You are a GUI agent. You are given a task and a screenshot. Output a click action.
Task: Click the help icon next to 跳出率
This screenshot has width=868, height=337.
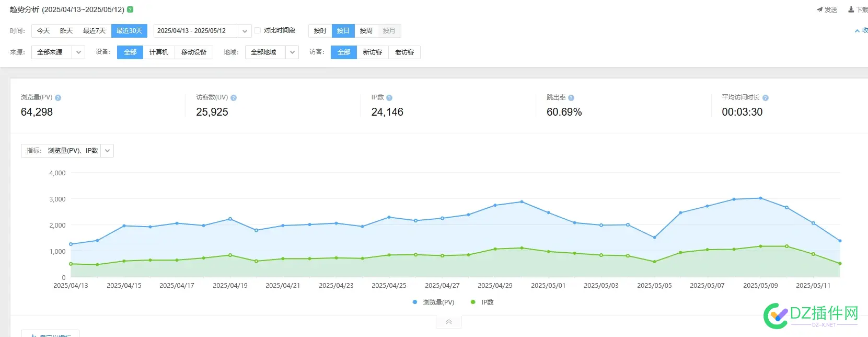571,98
